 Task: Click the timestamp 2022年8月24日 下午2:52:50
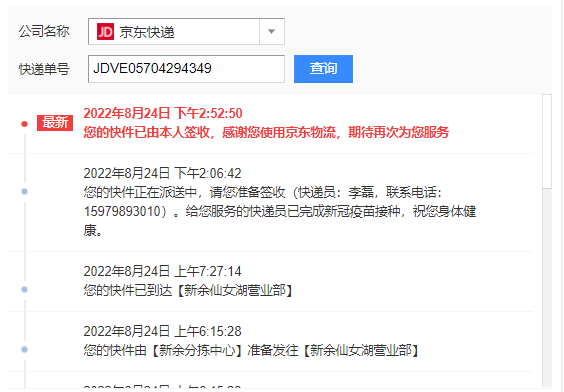[163, 113]
